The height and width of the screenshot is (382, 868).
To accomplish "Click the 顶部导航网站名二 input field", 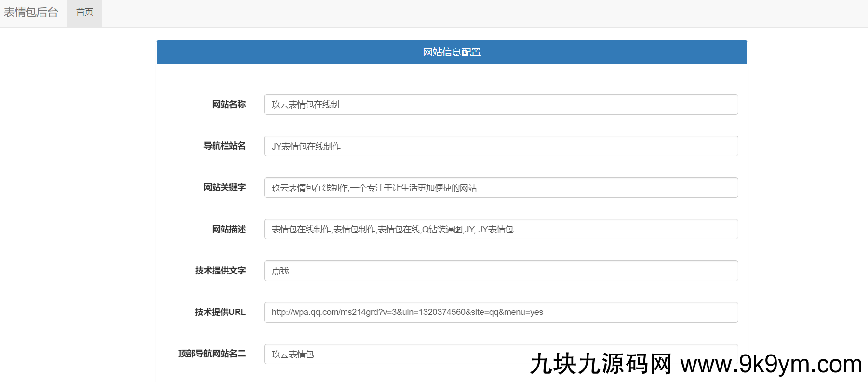I will click(395, 354).
